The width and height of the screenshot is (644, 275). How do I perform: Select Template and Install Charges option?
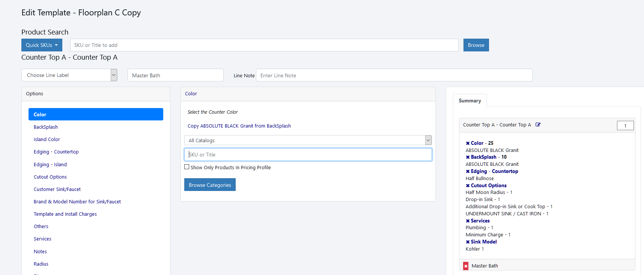[65, 214]
